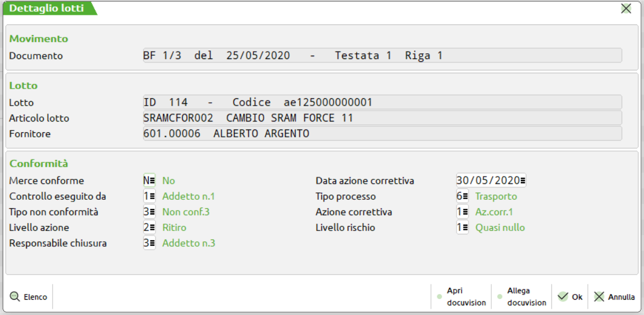Screen dimensions: 644x315
Task: Expand Responsabile chiusura selection list
Action: (153, 243)
